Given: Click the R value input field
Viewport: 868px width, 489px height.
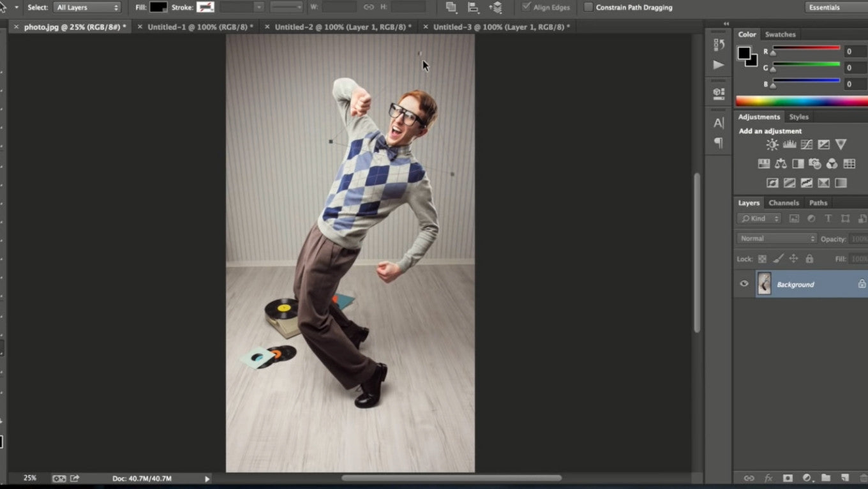Looking at the screenshot, I should 855,51.
